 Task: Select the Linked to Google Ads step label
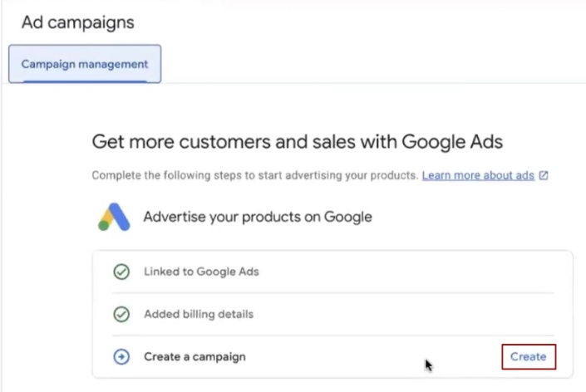click(x=201, y=272)
